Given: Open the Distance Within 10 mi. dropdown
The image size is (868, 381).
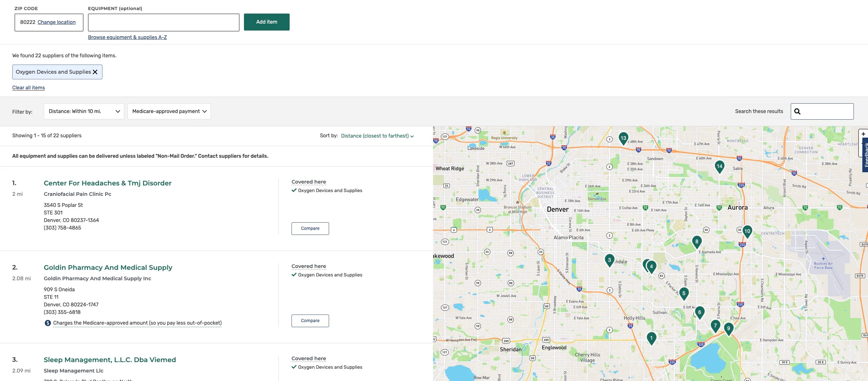Looking at the screenshot, I should pos(84,111).
